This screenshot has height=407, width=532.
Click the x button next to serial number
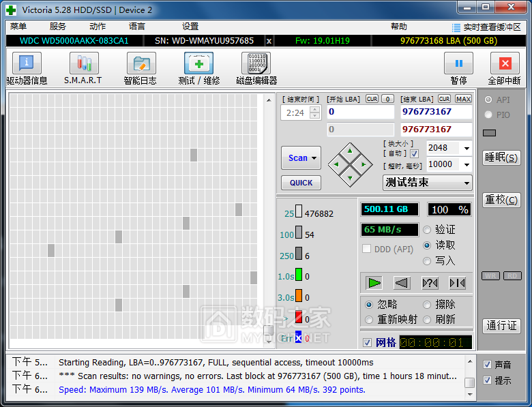[269, 41]
